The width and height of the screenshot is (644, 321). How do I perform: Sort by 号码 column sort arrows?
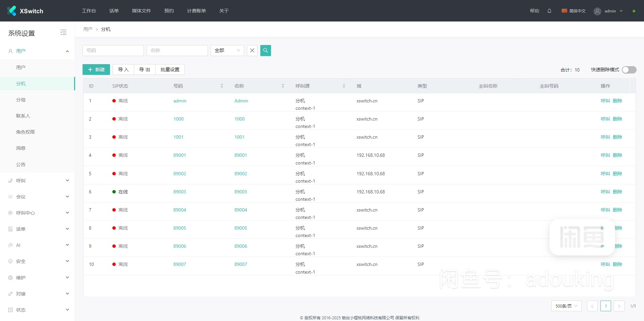click(x=222, y=86)
